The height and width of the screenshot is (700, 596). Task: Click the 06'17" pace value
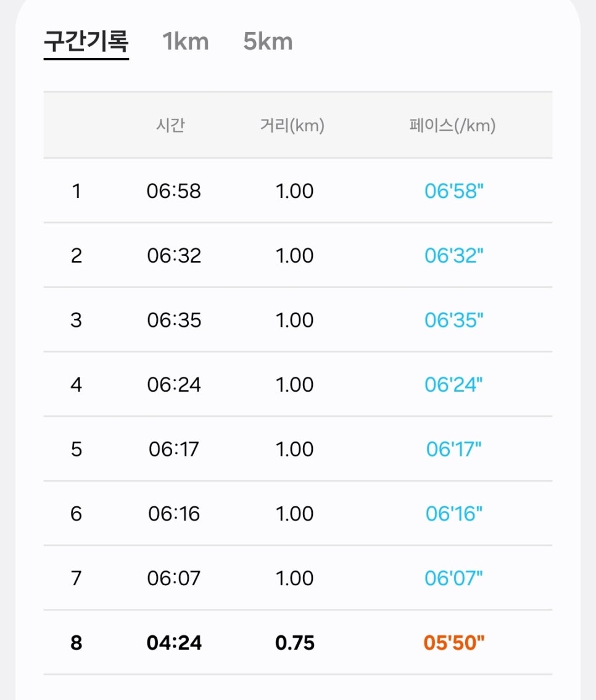click(x=453, y=449)
